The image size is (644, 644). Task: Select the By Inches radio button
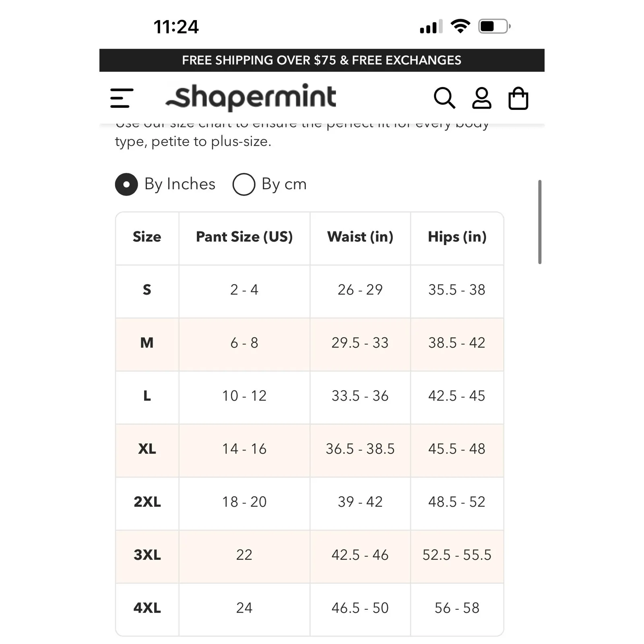pos(126,184)
